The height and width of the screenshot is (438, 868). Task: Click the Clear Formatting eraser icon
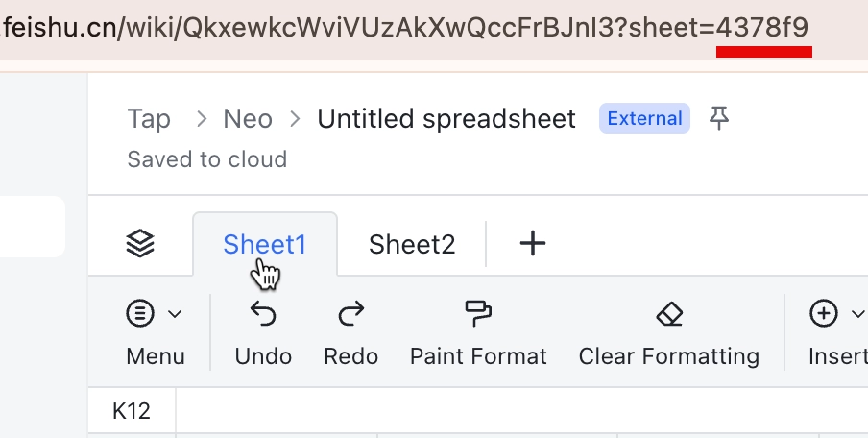click(669, 313)
